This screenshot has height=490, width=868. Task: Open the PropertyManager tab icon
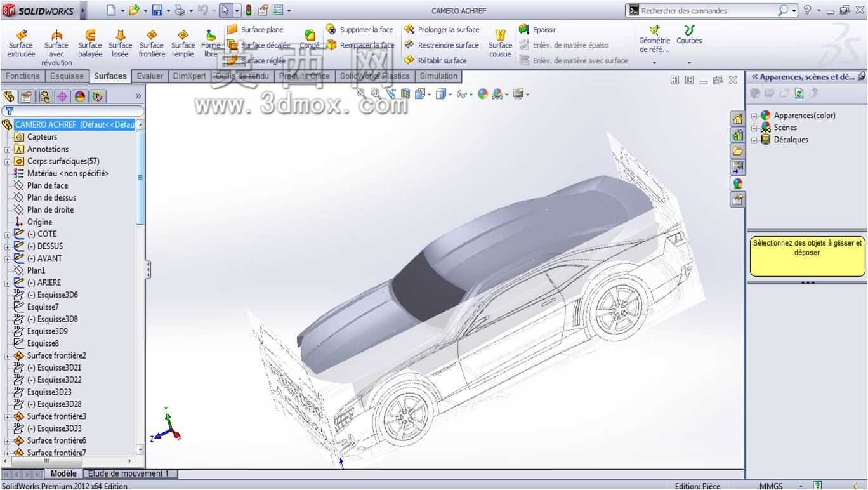[x=26, y=96]
